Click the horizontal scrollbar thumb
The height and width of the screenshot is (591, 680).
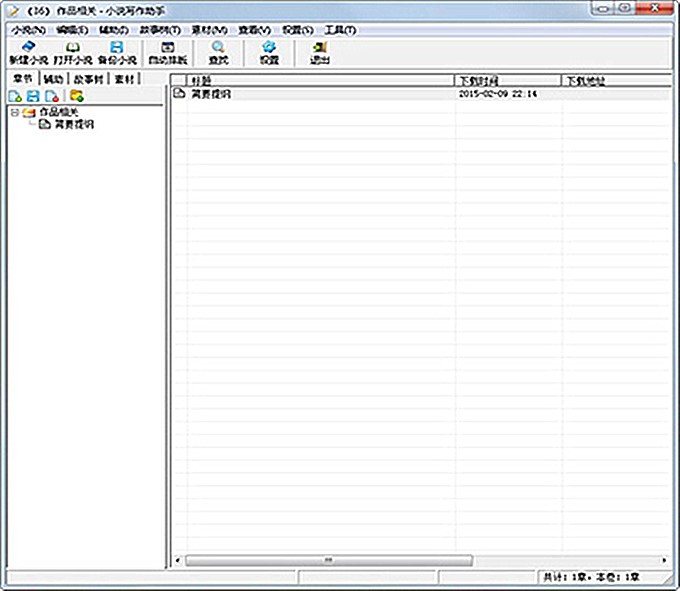(329, 560)
